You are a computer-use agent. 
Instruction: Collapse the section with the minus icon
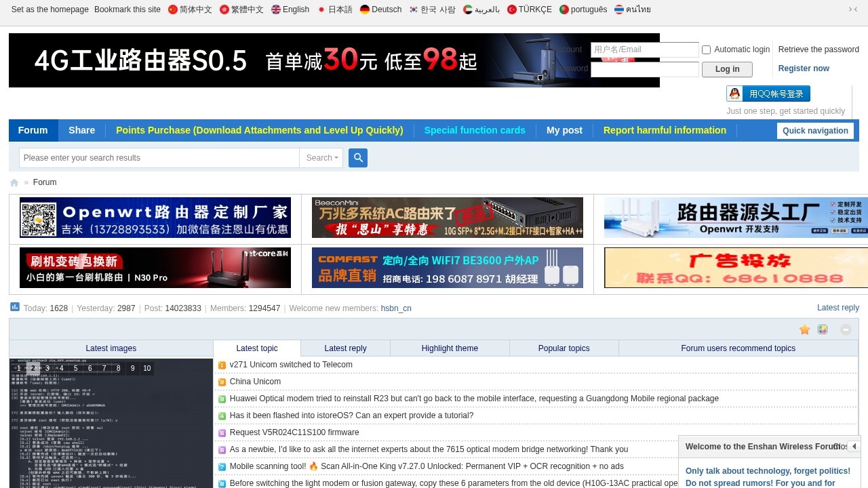click(x=846, y=329)
